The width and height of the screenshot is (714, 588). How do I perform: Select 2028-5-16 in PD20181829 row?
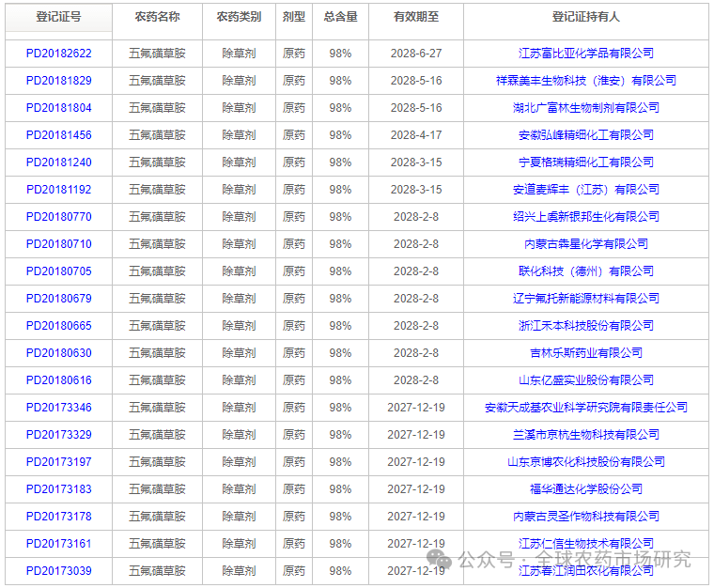pyautogui.click(x=416, y=81)
